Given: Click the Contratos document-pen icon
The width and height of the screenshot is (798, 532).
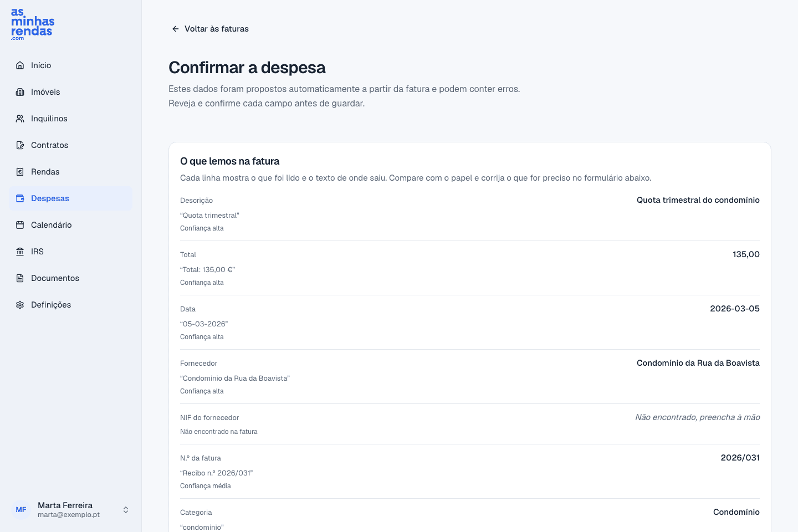Looking at the screenshot, I should pos(20,145).
